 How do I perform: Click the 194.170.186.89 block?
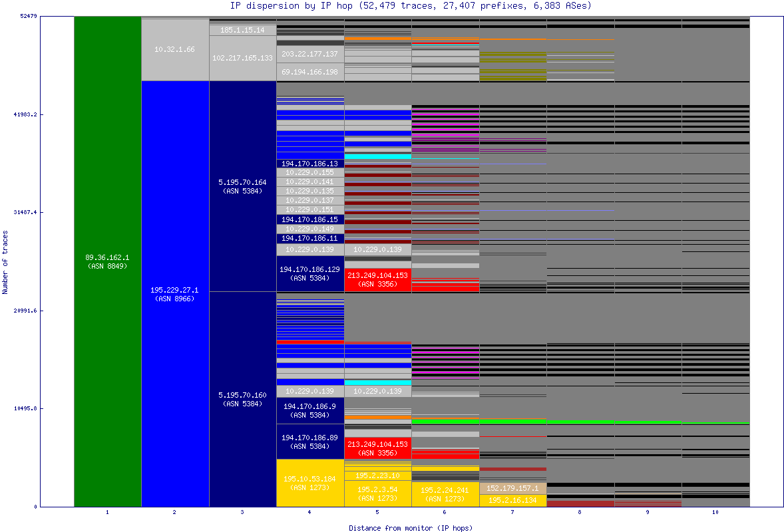pos(309,442)
